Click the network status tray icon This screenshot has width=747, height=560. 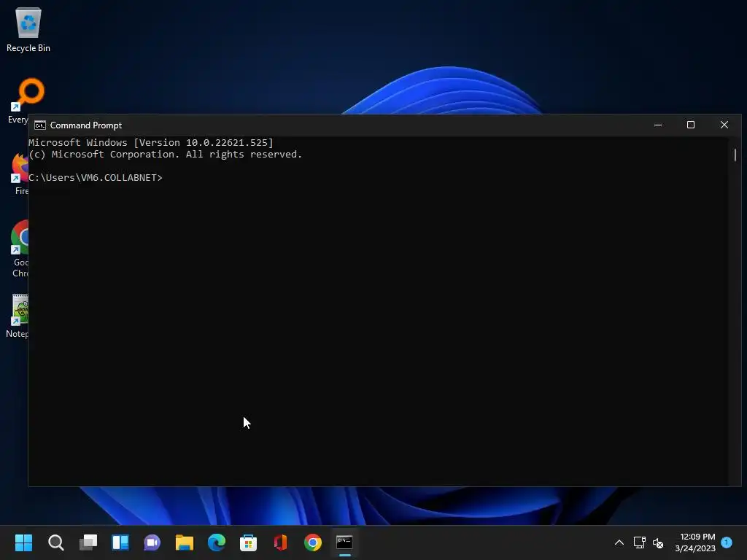[x=639, y=542]
